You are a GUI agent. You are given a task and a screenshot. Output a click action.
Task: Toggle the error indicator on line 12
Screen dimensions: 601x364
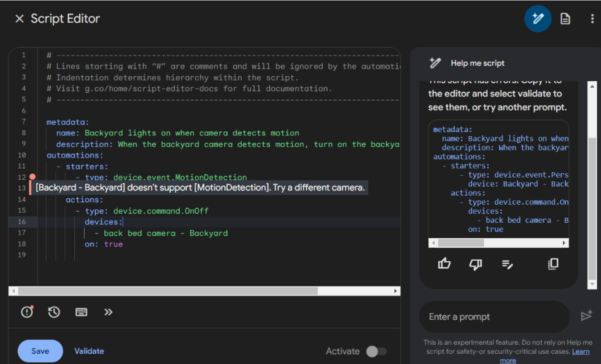[x=32, y=177]
